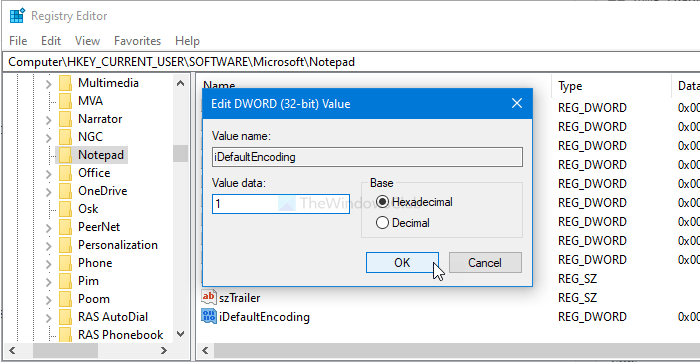Screen dimensions: 700x362
Task: Click the Personalization folder icon
Action: pyautogui.click(x=65, y=245)
